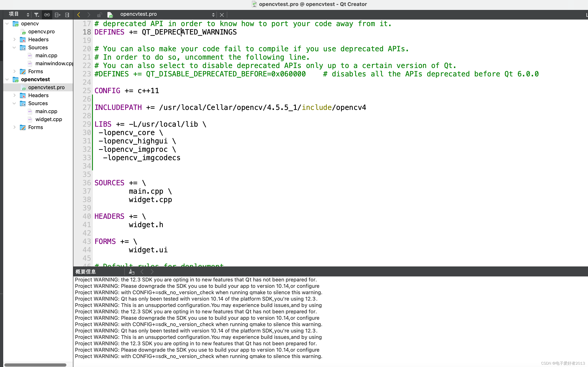This screenshot has height=367, width=588.
Task: Go to next item in output pane
Action: click(x=152, y=272)
